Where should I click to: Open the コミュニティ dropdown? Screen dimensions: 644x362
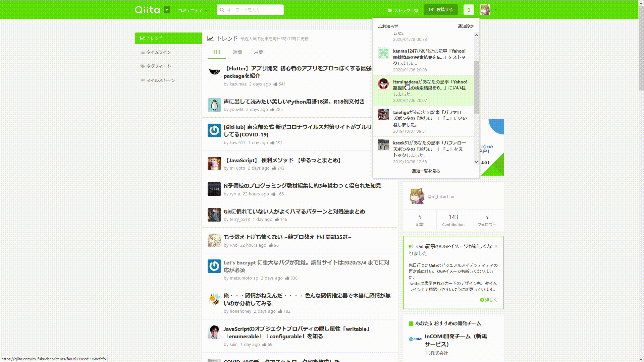(x=191, y=10)
